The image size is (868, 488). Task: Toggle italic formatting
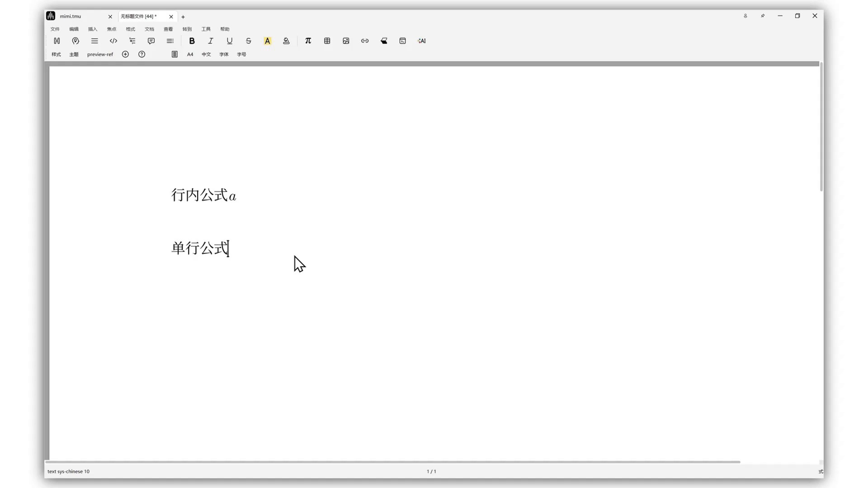(x=211, y=41)
